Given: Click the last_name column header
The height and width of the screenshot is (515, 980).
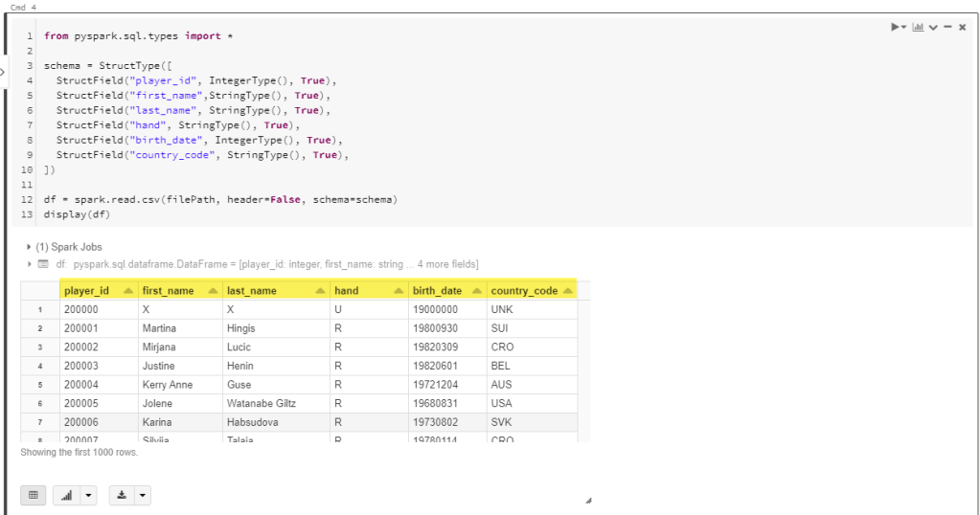Looking at the screenshot, I should coord(252,291).
